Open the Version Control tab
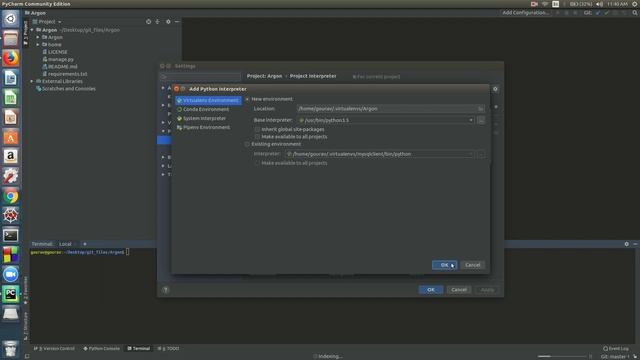Viewport: 640px width, 360px height. (54, 349)
